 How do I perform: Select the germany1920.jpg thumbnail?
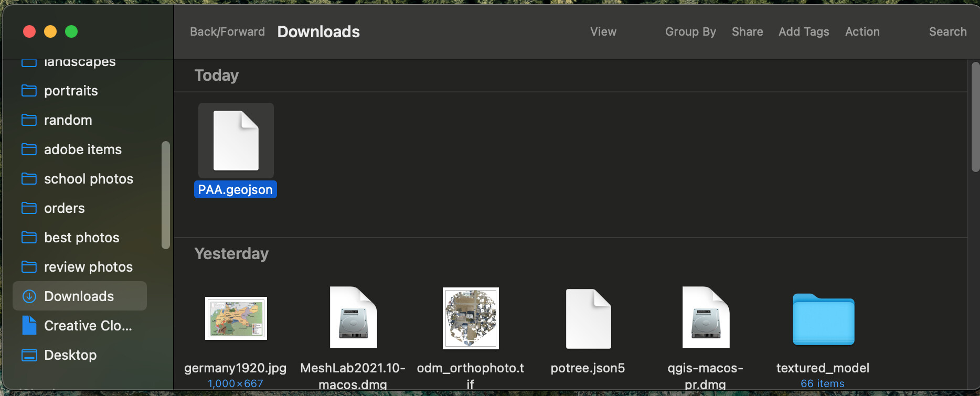236,318
